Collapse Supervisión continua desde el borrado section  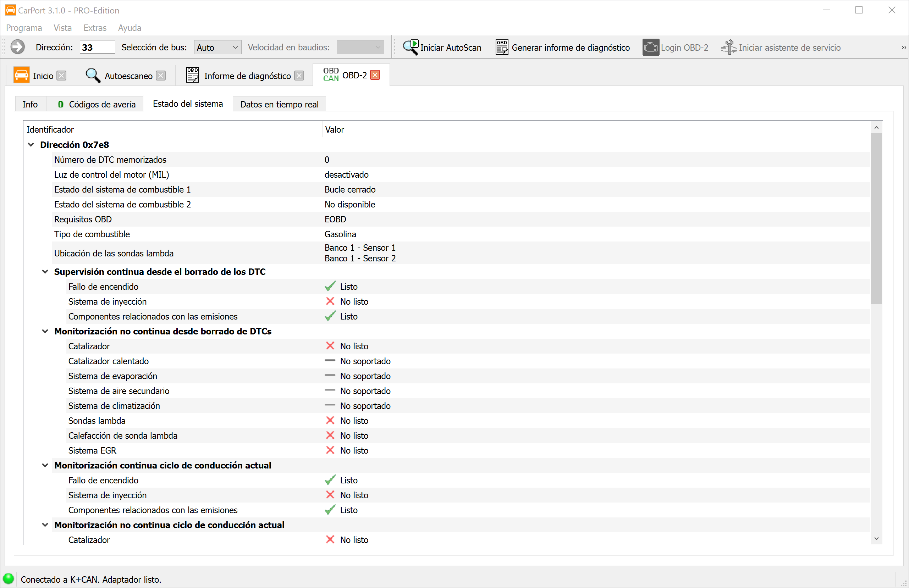coord(45,272)
